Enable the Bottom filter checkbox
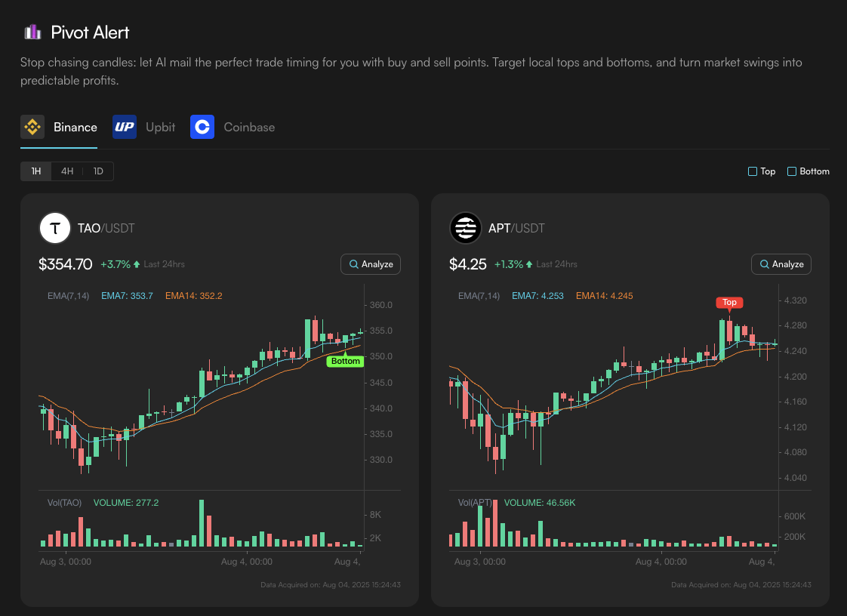The width and height of the screenshot is (847, 616). click(x=792, y=171)
